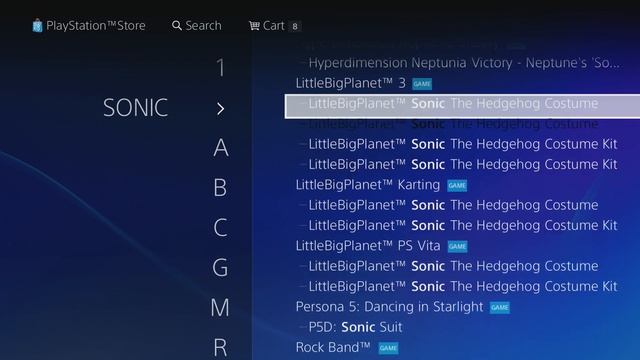Click the cart item count badge showing 8

click(295, 26)
